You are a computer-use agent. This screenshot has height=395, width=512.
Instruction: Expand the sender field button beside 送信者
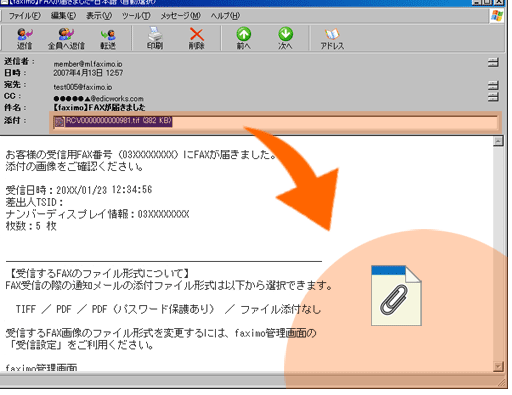[493, 62]
